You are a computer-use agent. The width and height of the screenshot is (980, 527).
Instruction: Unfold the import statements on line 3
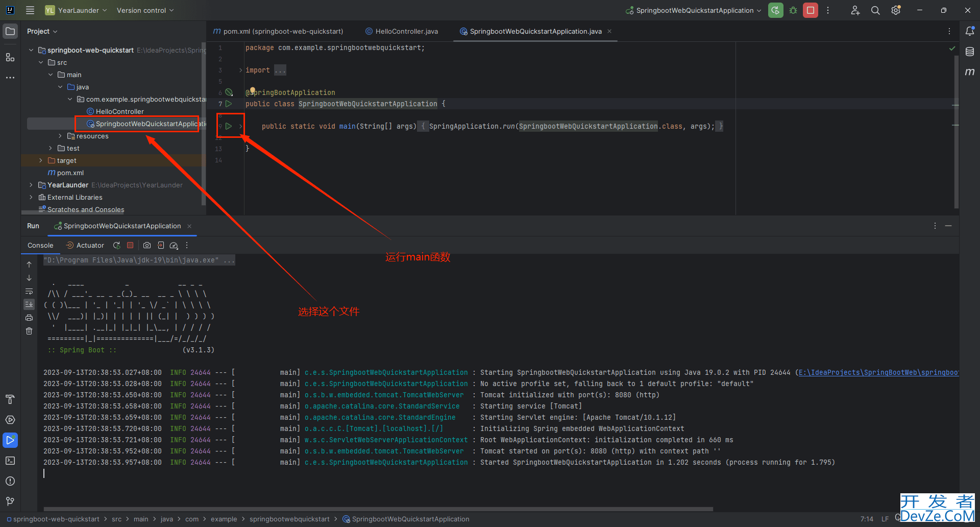(240, 70)
